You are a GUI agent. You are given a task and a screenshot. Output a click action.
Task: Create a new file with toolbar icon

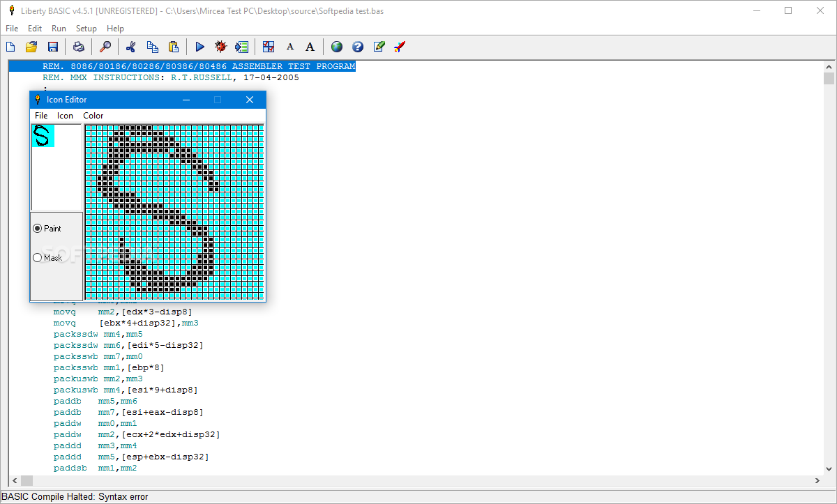(10, 47)
